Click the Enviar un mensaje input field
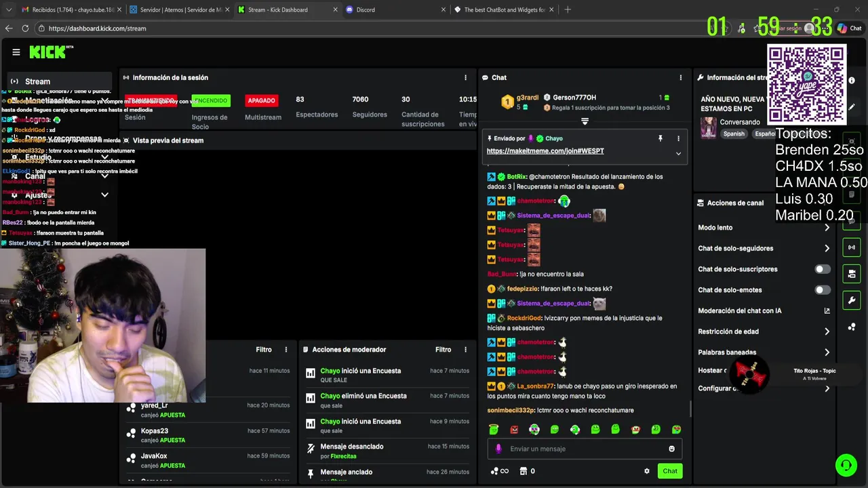The width and height of the screenshot is (868, 488). (x=585, y=449)
